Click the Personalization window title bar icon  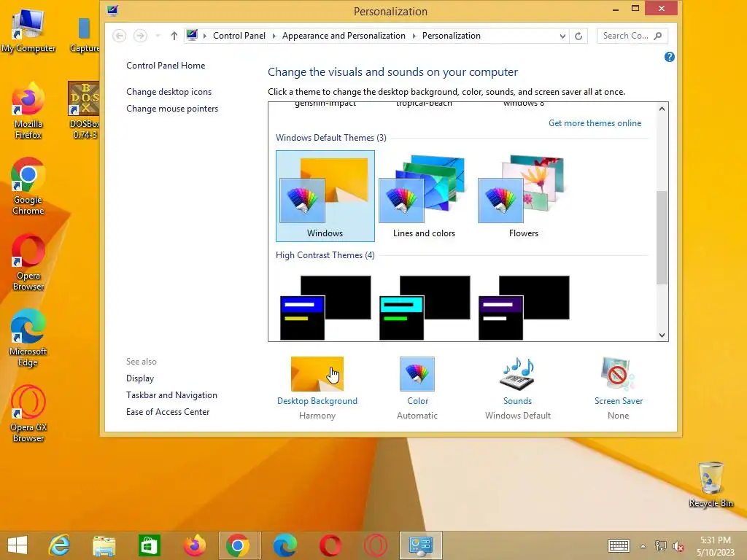tap(112, 10)
